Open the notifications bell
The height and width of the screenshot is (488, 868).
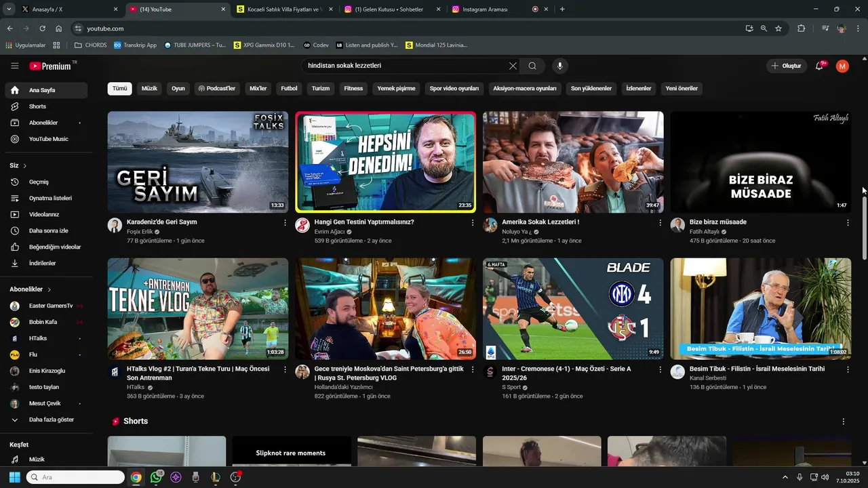coord(819,66)
